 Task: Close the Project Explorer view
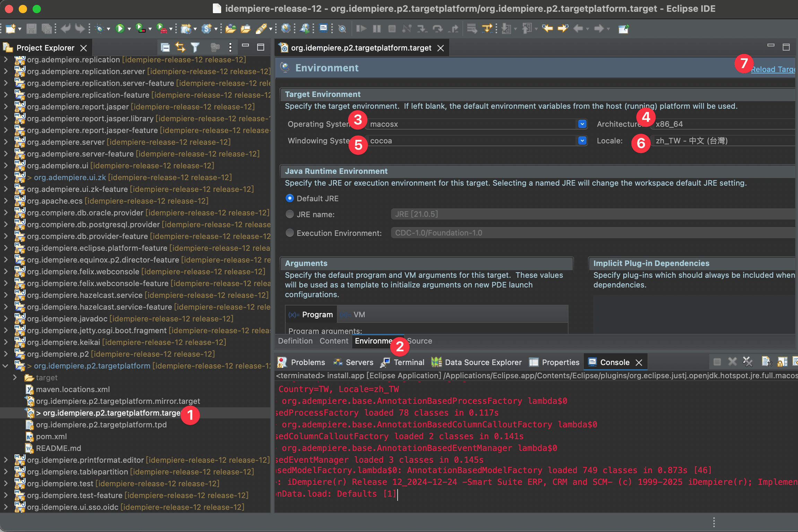click(x=84, y=48)
